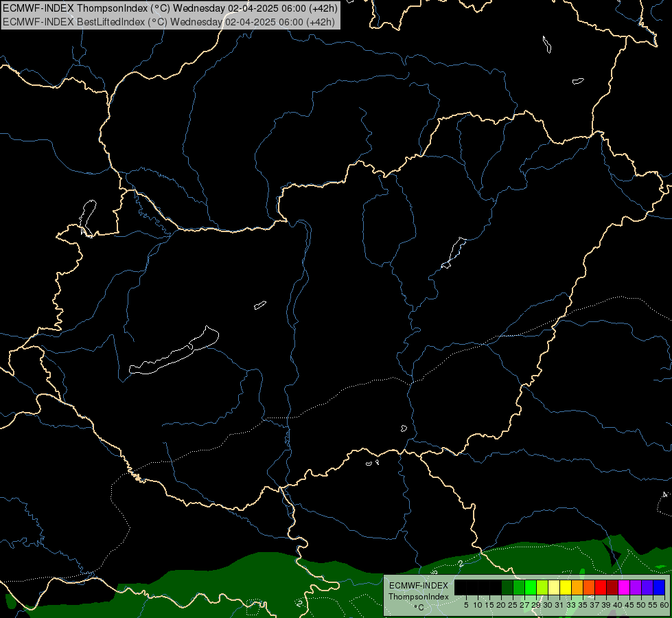Image resolution: width=672 pixels, height=618 pixels.
Task: Click the legend value 29
Action: coord(536,605)
